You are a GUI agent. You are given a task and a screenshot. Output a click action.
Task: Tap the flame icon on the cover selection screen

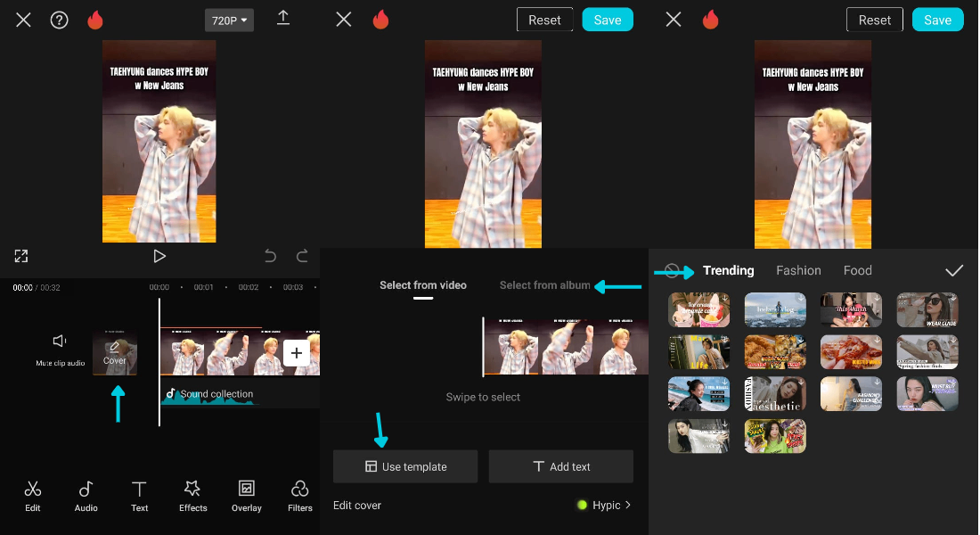pos(380,20)
